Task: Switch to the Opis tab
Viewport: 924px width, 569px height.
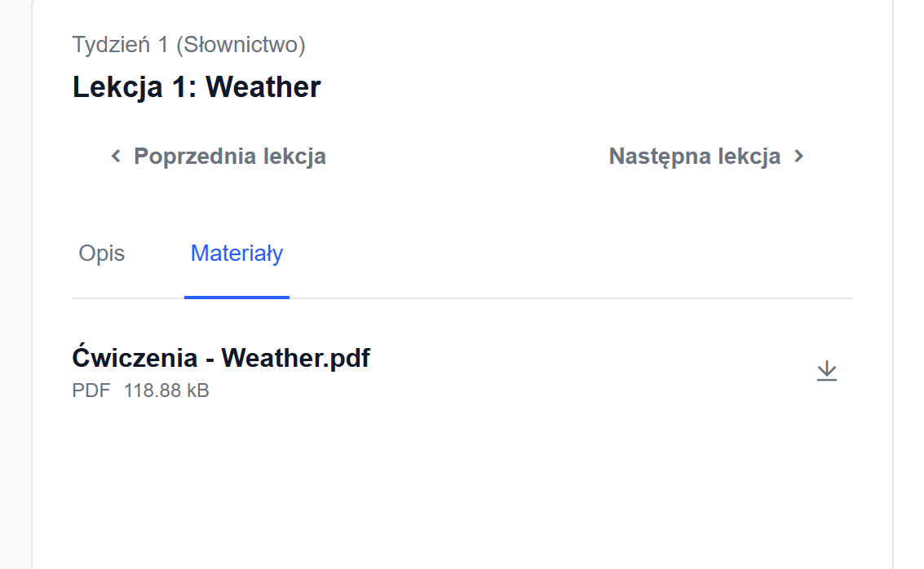Action: pyautogui.click(x=102, y=254)
